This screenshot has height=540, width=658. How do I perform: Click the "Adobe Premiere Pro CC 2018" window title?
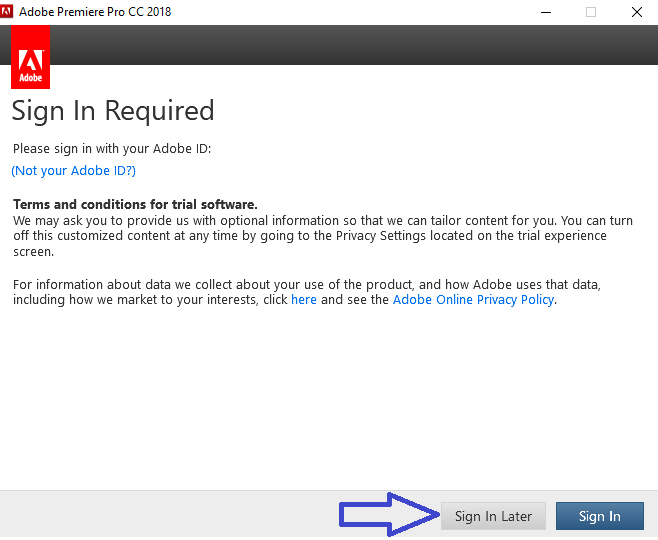pos(102,12)
